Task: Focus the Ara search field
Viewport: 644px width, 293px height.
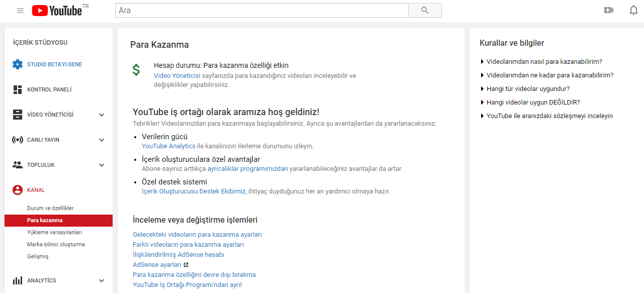Action: click(x=261, y=10)
